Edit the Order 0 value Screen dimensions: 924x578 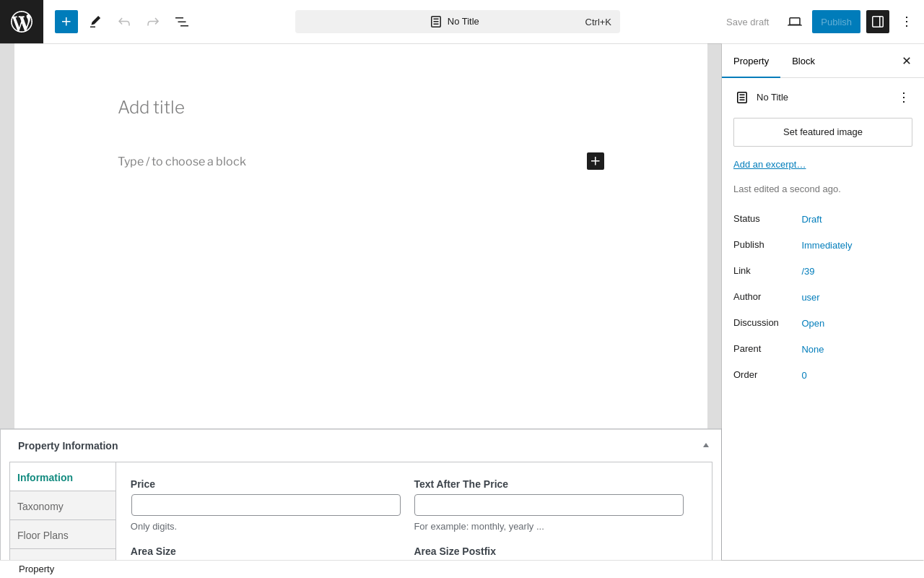(x=804, y=375)
